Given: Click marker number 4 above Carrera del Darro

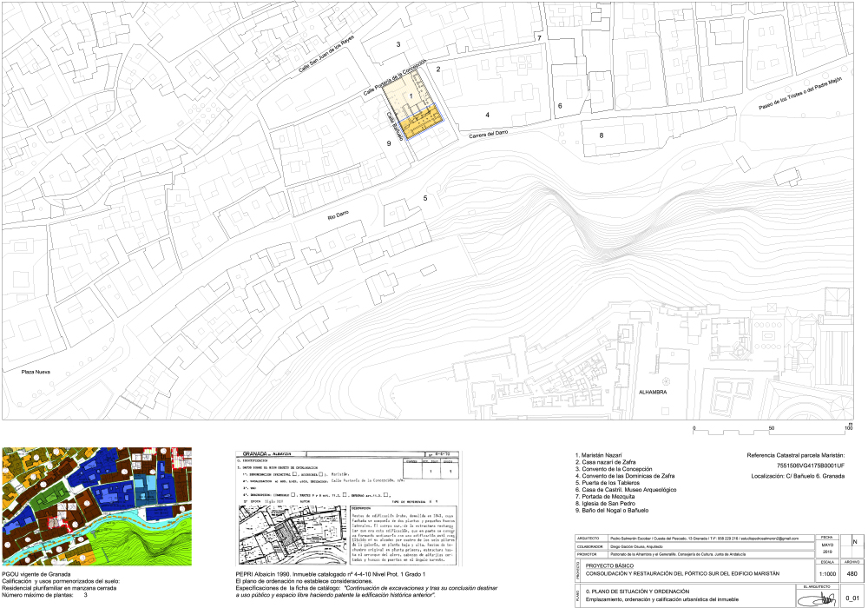Looking at the screenshot, I should (488, 115).
